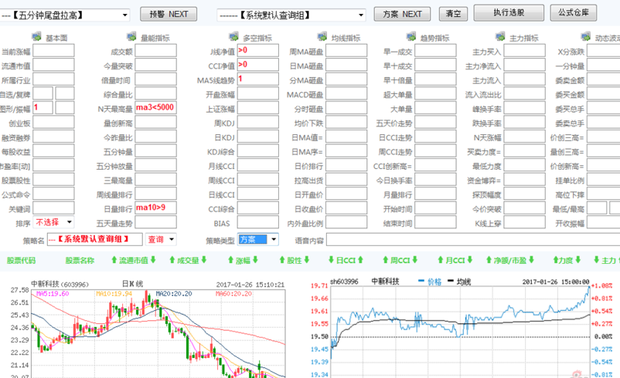Screen dimensions: 620x378
Task: Click the 基本面 section header icon
Action: (x=36, y=37)
